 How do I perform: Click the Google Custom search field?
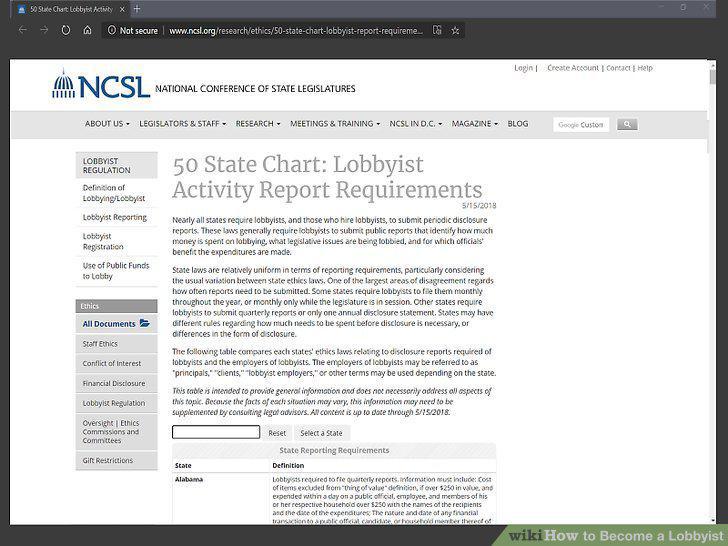pos(581,124)
